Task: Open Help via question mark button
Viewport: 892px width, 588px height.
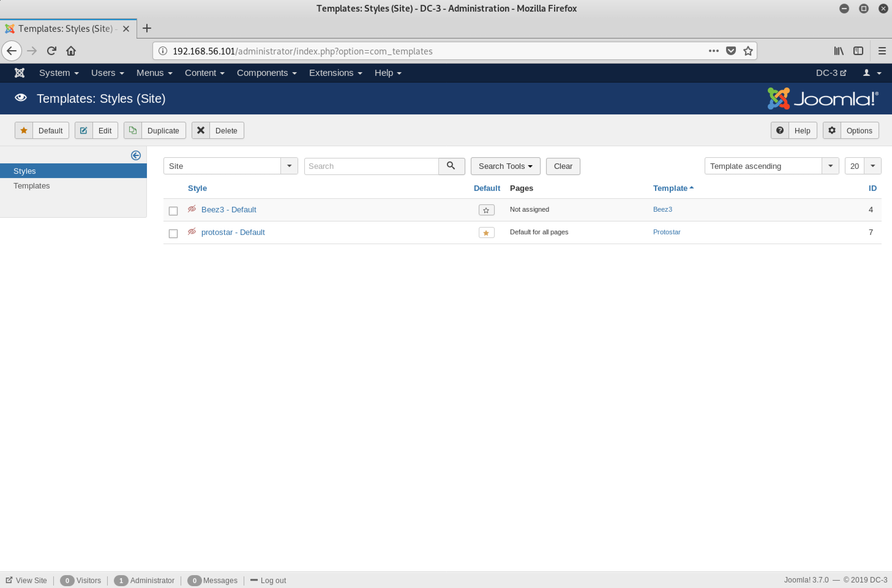Action: tap(794, 131)
